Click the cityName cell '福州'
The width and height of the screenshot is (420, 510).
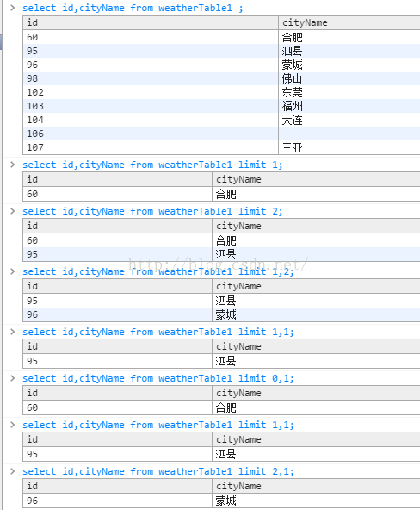(x=349, y=106)
